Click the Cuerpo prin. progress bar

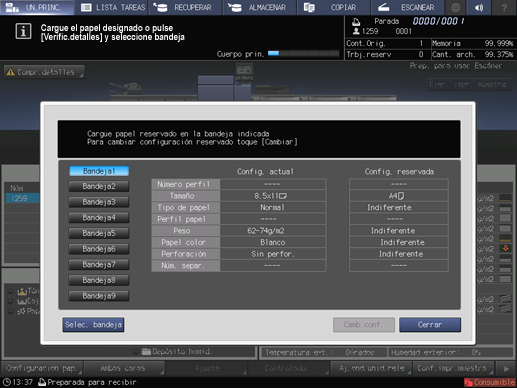303,53
